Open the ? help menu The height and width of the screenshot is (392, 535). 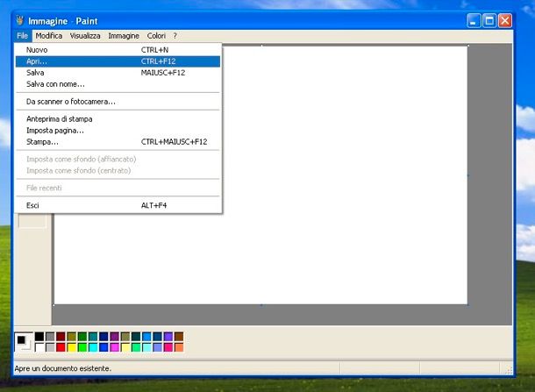(175, 36)
